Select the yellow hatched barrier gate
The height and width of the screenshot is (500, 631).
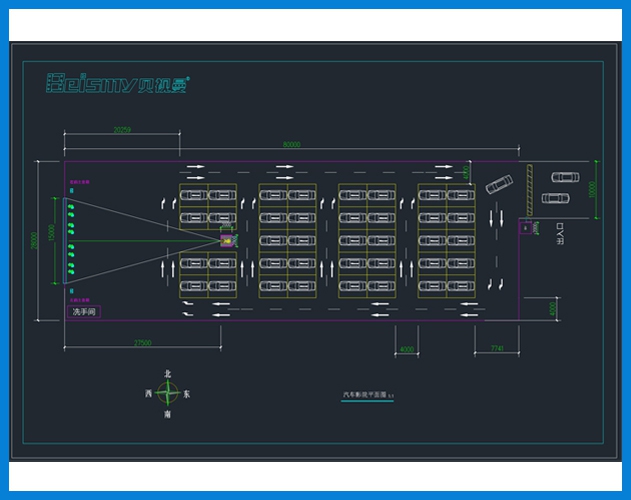530,190
